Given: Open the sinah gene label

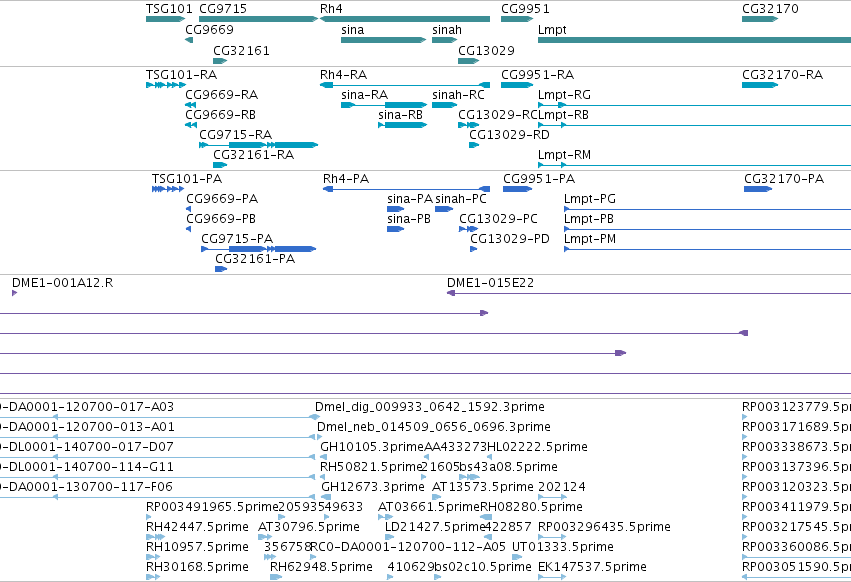Looking at the screenshot, I should pyautogui.click(x=447, y=30).
